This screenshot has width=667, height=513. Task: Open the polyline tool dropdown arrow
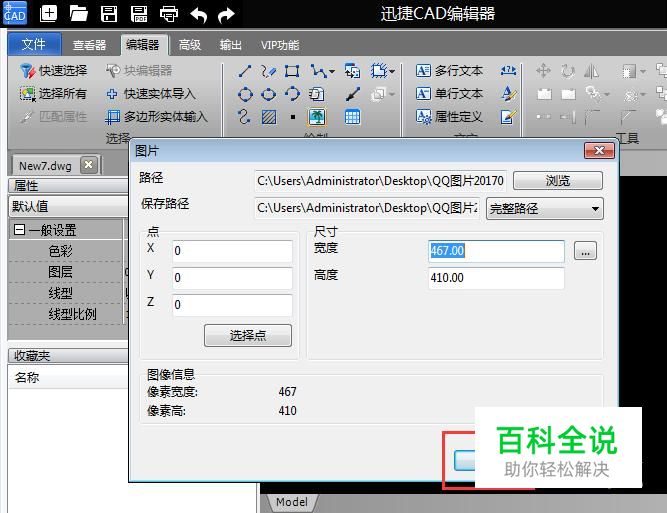332,71
